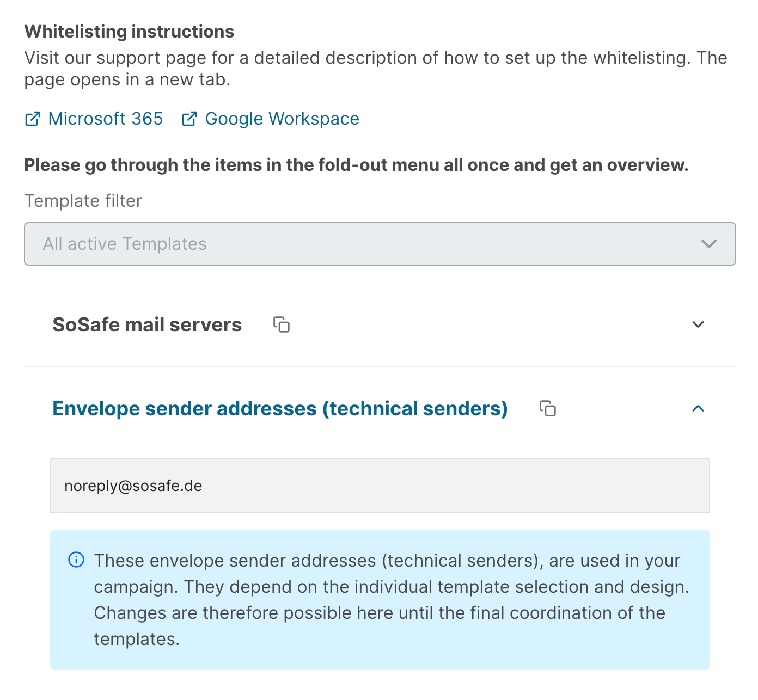Viewport: 758px width, 700px height.
Task: Click the copy icon next to technical senders heading
Action: (x=548, y=408)
